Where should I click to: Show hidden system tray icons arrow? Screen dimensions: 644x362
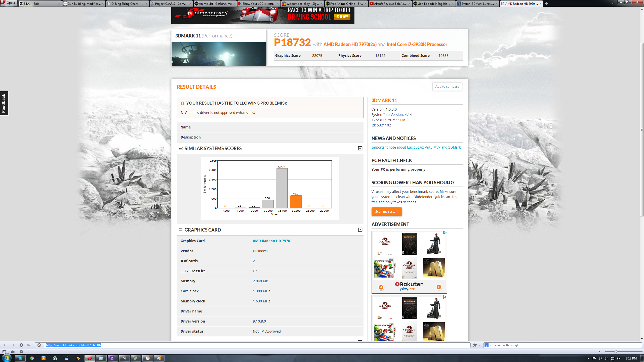[x=588, y=358]
